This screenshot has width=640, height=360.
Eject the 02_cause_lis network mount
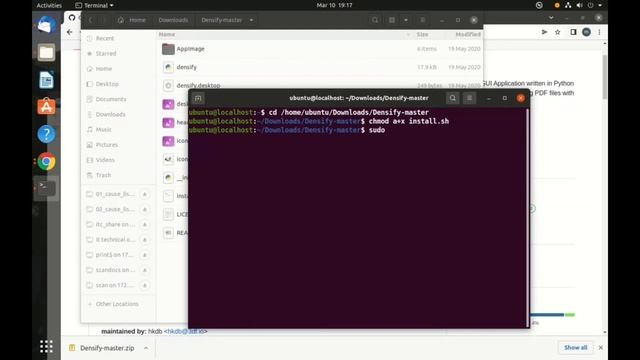(x=144, y=209)
